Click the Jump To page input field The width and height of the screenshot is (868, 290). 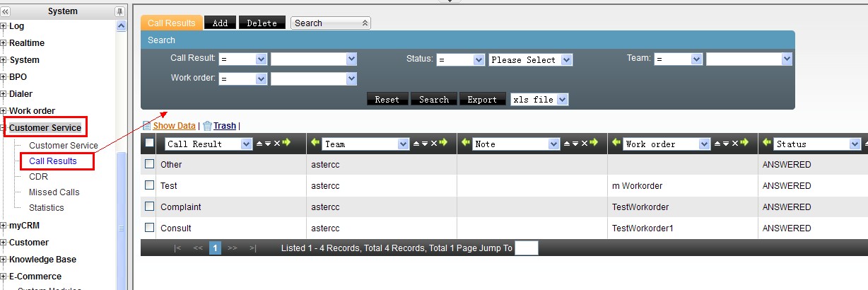click(x=526, y=248)
